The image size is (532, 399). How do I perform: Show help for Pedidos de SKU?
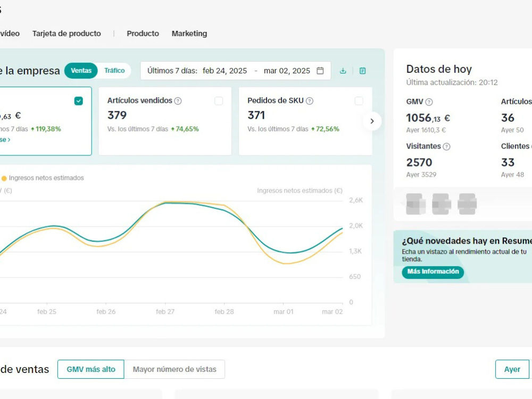click(x=310, y=101)
